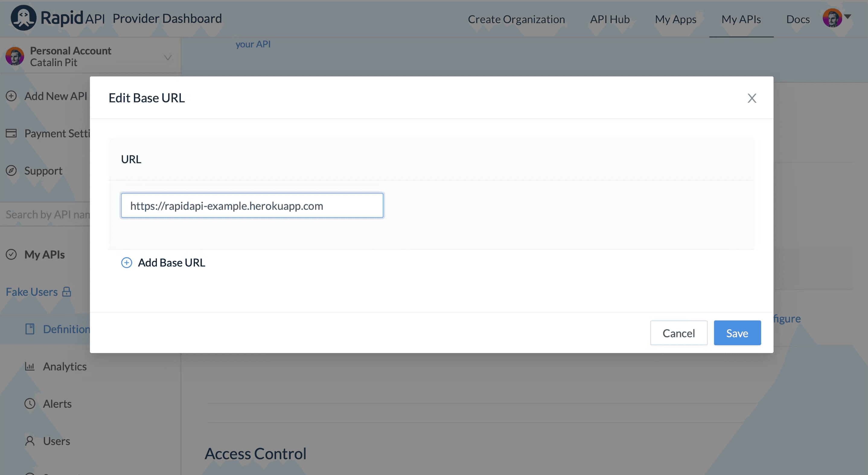
Task: Select Definition in the sidebar
Action: tap(66, 329)
